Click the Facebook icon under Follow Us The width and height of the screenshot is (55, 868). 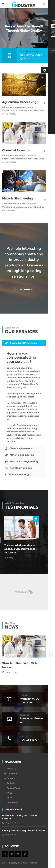coord(5,854)
